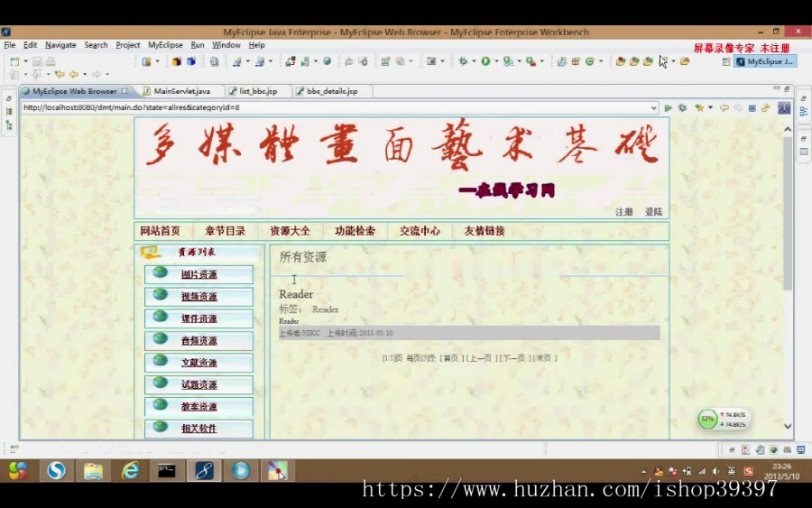Click the green Go arrow beside the URL bar
The height and width of the screenshot is (508, 812).
click(x=668, y=107)
